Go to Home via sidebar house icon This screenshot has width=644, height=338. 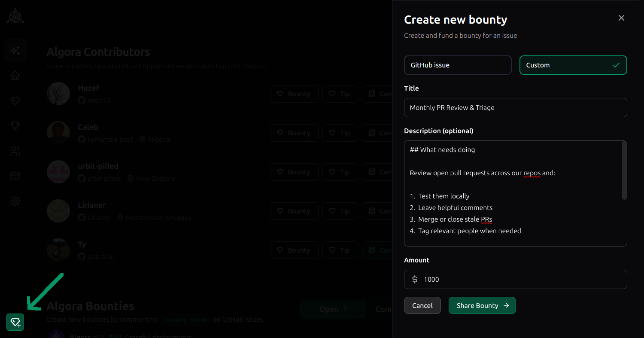15,76
